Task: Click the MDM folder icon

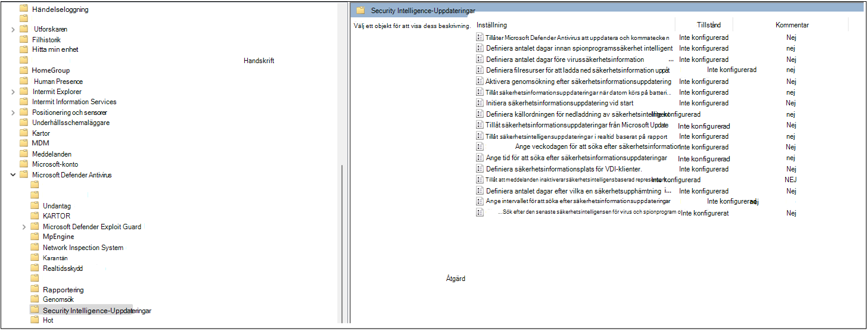Action: pos(24,143)
